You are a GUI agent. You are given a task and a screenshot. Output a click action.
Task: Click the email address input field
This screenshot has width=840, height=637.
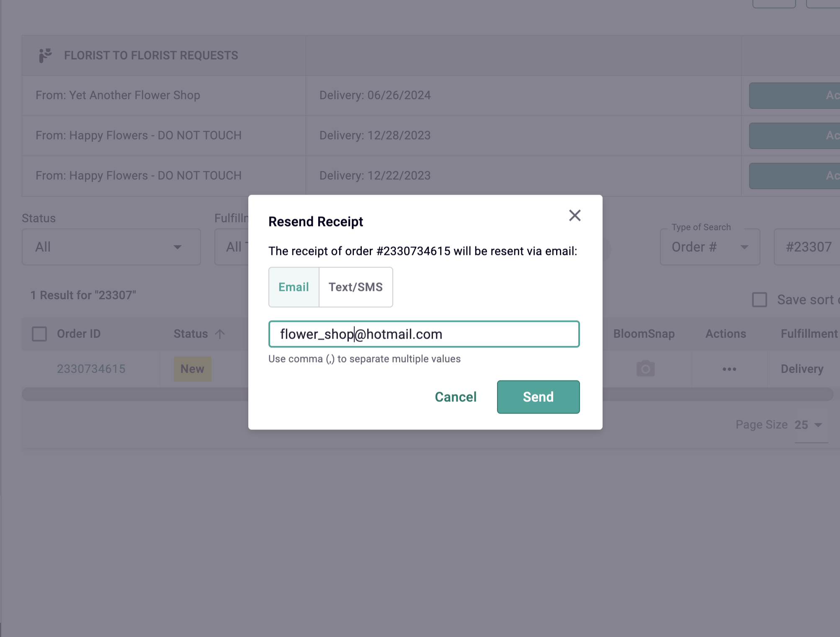(x=424, y=334)
